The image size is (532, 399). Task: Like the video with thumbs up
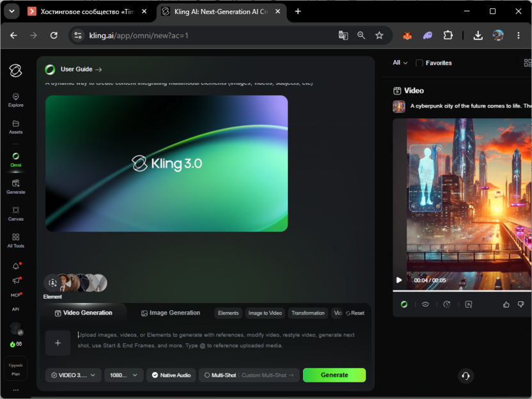click(x=506, y=304)
